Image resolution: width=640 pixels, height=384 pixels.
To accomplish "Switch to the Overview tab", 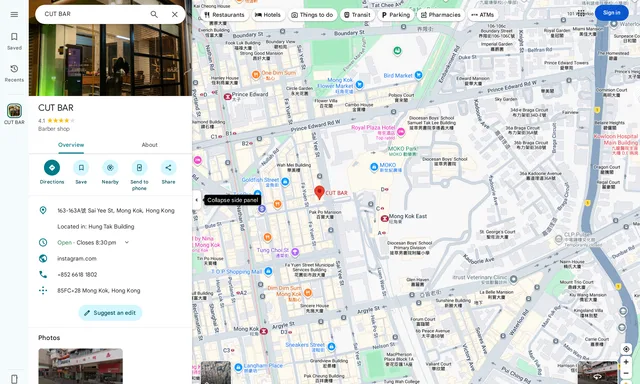I will tap(71, 145).
